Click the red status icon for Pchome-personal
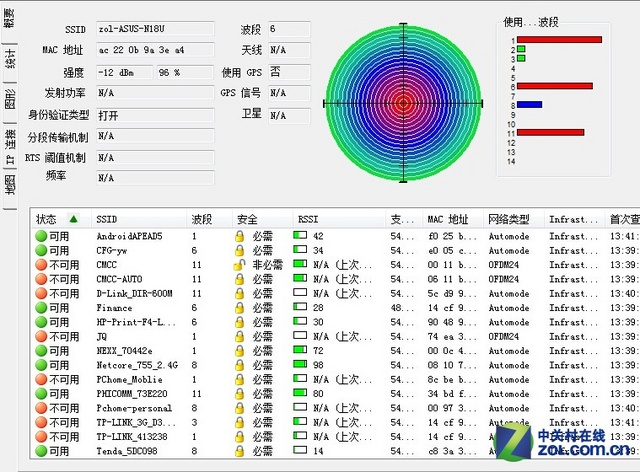Image resolution: width=640 pixels, height=472 pixels. coord(41,408)
